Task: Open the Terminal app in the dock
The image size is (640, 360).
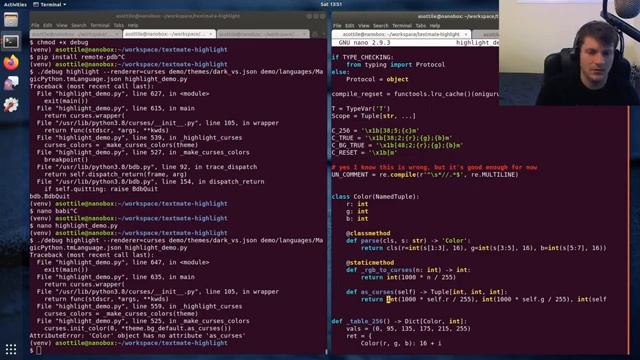Action: tap(11, 42)
